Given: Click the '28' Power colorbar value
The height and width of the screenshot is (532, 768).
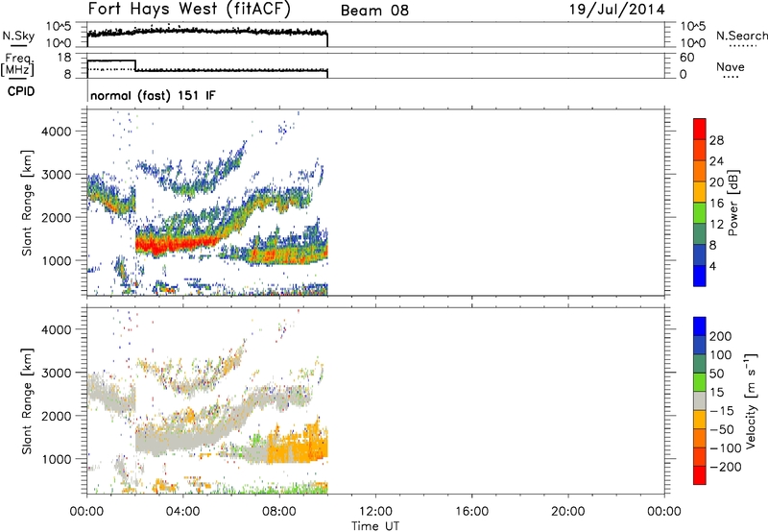Looking at the screenshot, I should (716, 140).
